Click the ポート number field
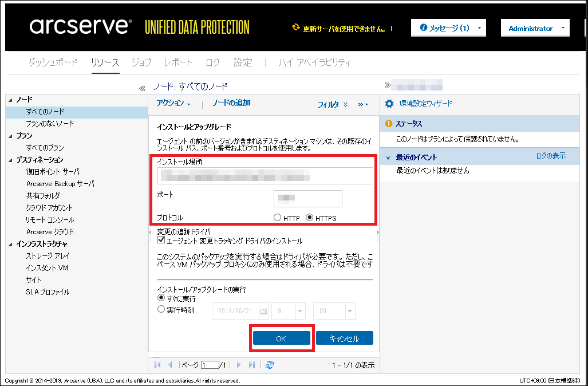 pyautogui.click(x=308, y=198)
